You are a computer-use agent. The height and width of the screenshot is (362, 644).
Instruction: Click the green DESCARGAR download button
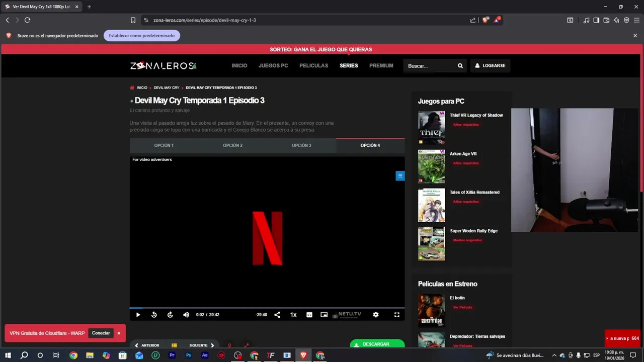(377, 344)
